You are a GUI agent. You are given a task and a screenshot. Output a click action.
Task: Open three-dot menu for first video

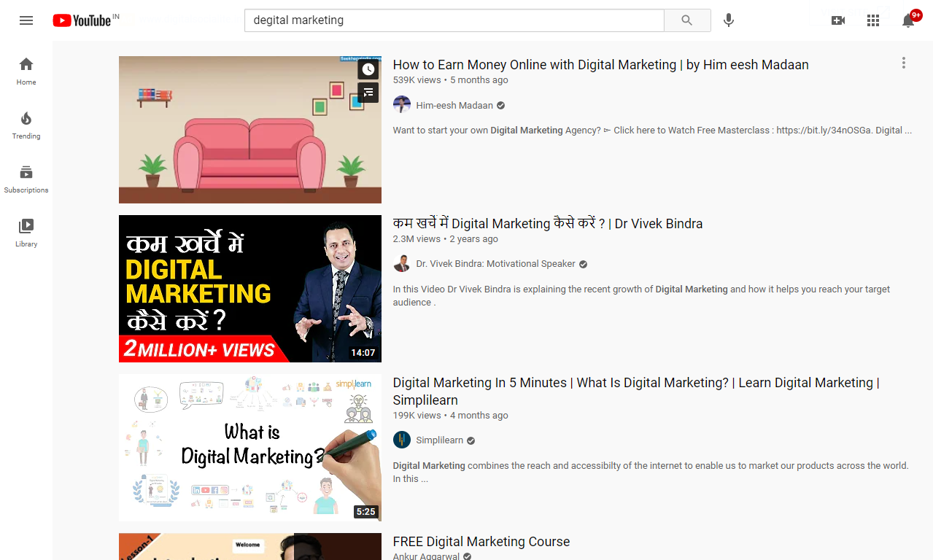click(x=903, y=63)
